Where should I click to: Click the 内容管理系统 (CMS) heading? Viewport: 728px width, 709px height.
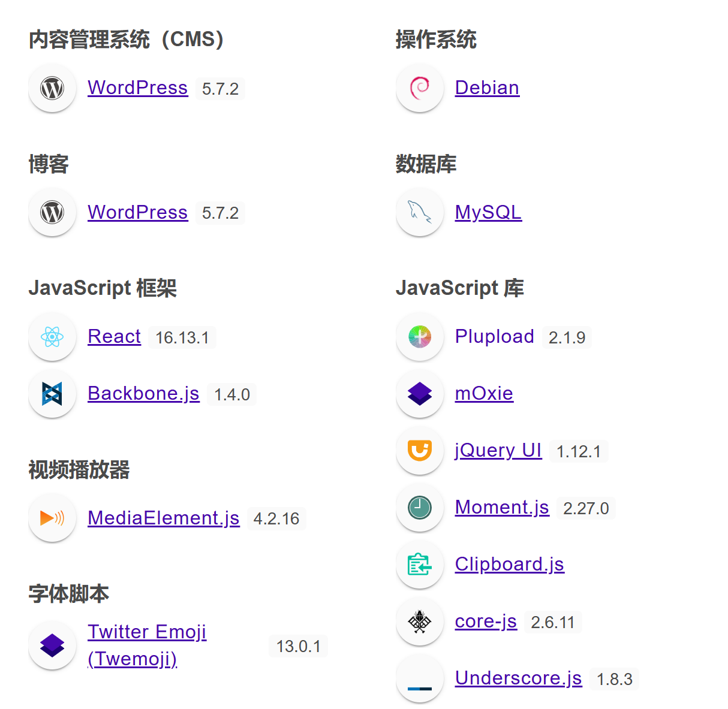click(x=128, y=40)
